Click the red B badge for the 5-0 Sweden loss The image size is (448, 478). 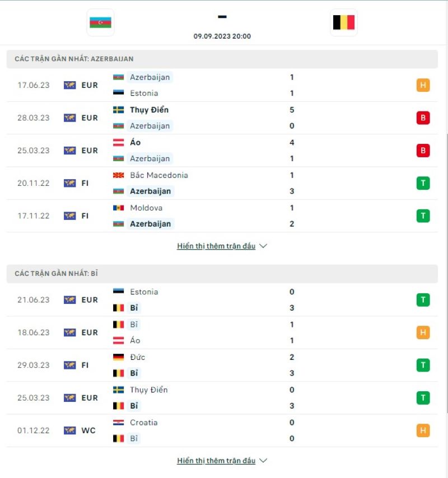click(423, 118)
